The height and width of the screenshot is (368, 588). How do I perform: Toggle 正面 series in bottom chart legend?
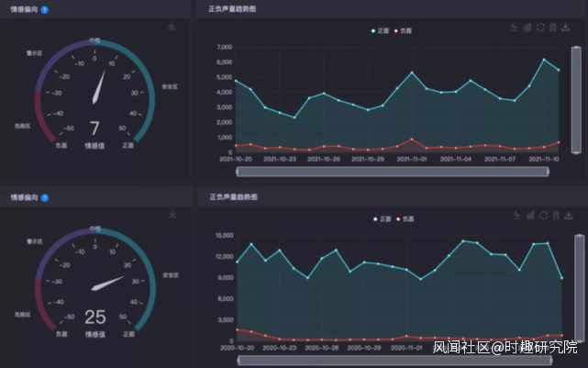pos(383,219)
